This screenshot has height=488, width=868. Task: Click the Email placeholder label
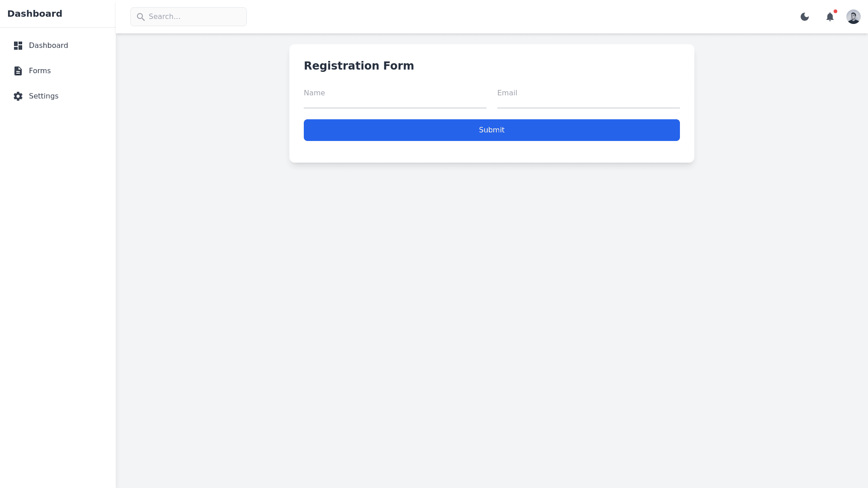(x=507, y=93)
